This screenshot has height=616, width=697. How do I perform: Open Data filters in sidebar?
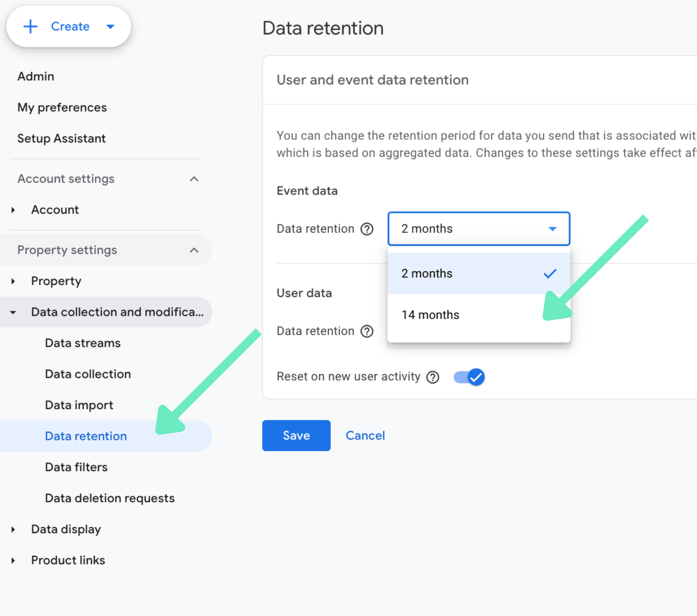click(x=76, y=468)
